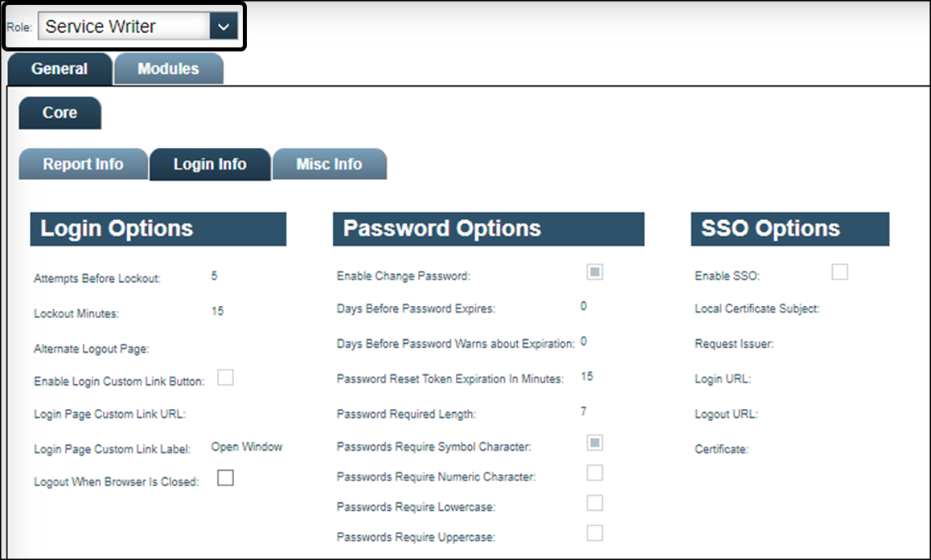Open the Role dropdown arrow
931x560 pixels.
pyautogui.click(x=223, y=27)
